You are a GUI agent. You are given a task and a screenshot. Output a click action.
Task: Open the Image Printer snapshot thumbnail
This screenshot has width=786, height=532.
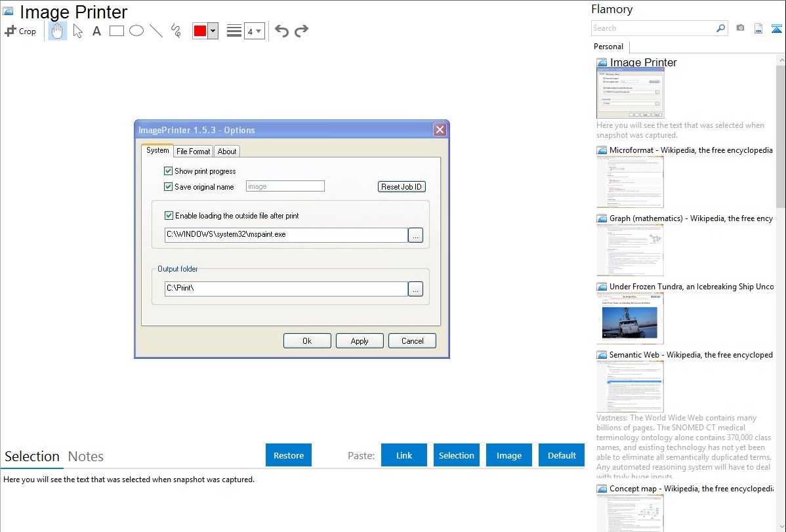630,93
